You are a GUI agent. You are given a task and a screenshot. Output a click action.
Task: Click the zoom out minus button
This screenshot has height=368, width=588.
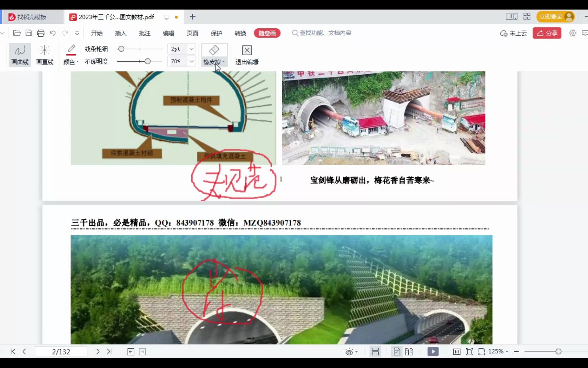point(516,352)
